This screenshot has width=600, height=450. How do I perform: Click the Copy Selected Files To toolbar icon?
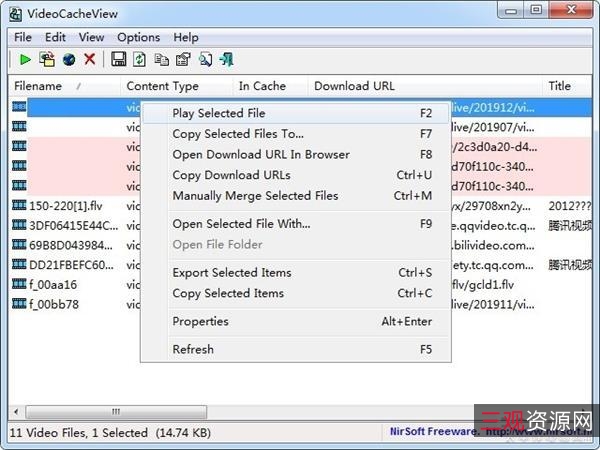(46, 60)
